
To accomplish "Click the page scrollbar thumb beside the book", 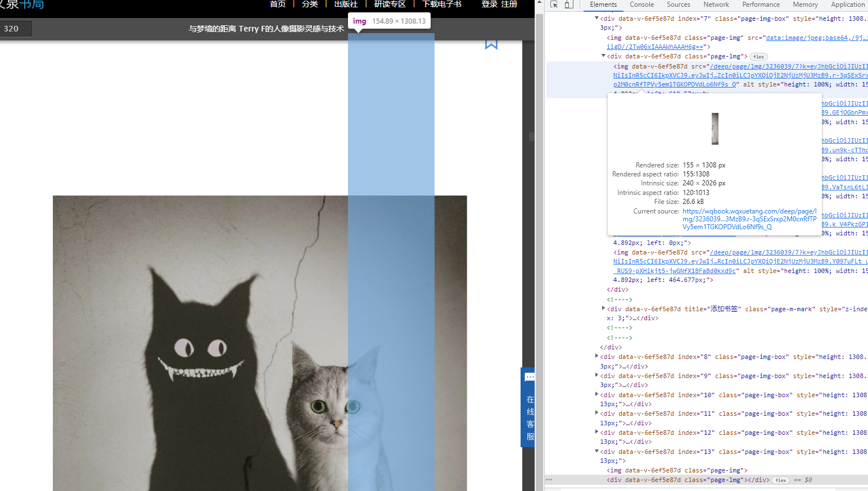I will click(x=531, y=137).
